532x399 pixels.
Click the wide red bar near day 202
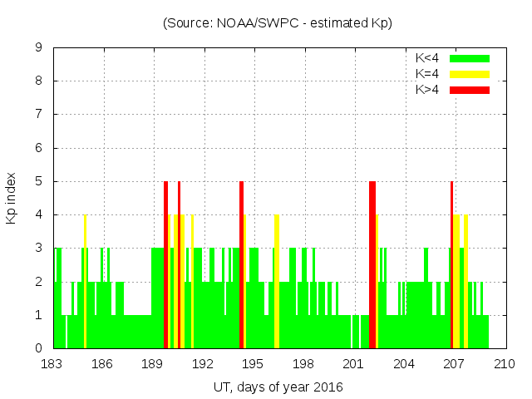click(372, 264)
